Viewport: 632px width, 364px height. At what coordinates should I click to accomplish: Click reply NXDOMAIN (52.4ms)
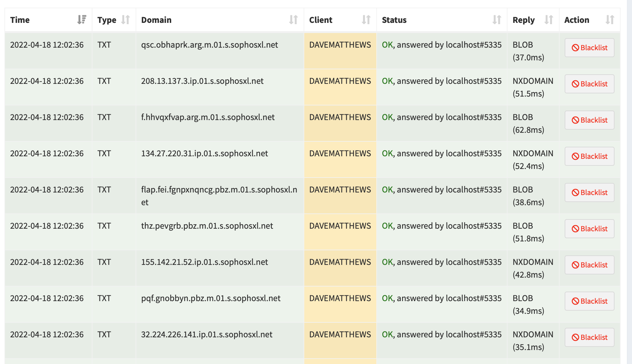[x=533, y=160]
